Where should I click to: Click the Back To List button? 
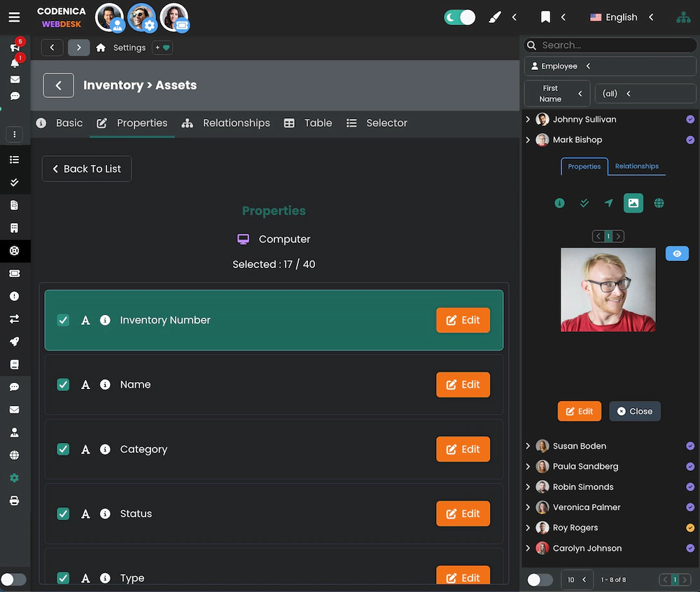pos(86,169)
